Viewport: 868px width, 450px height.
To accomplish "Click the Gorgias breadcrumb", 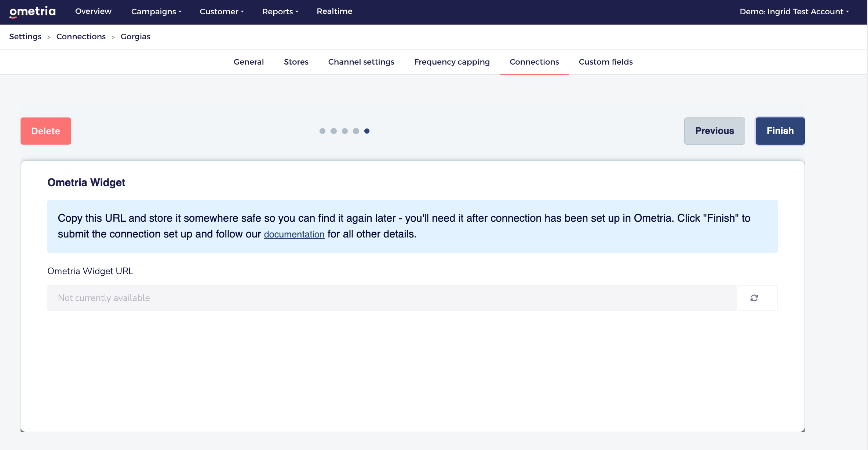I will (135, 37).
